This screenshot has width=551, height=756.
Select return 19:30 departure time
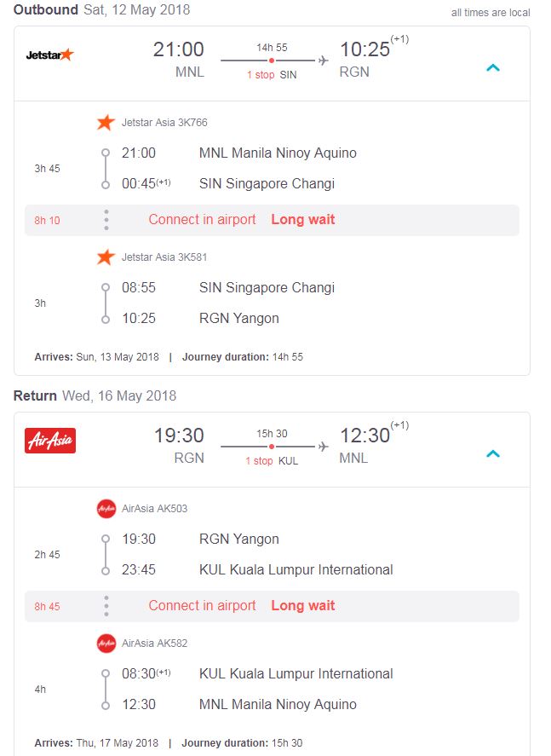(179, 436)
